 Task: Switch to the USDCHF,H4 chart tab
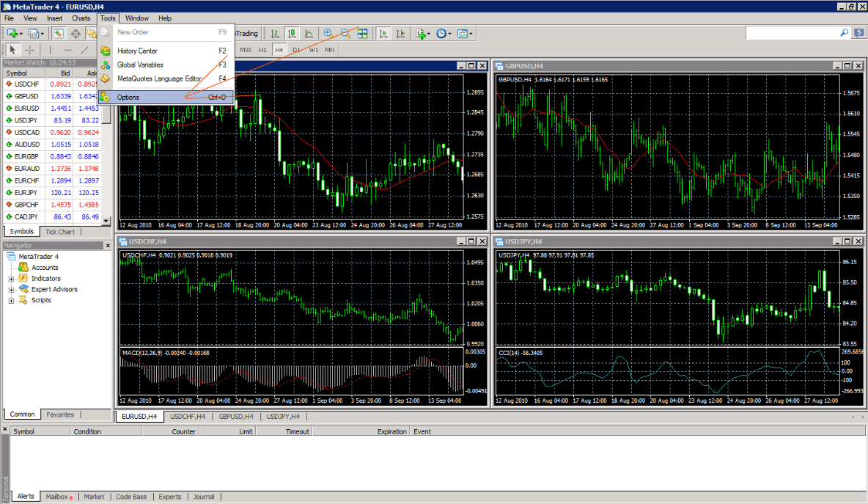[188, 417]
